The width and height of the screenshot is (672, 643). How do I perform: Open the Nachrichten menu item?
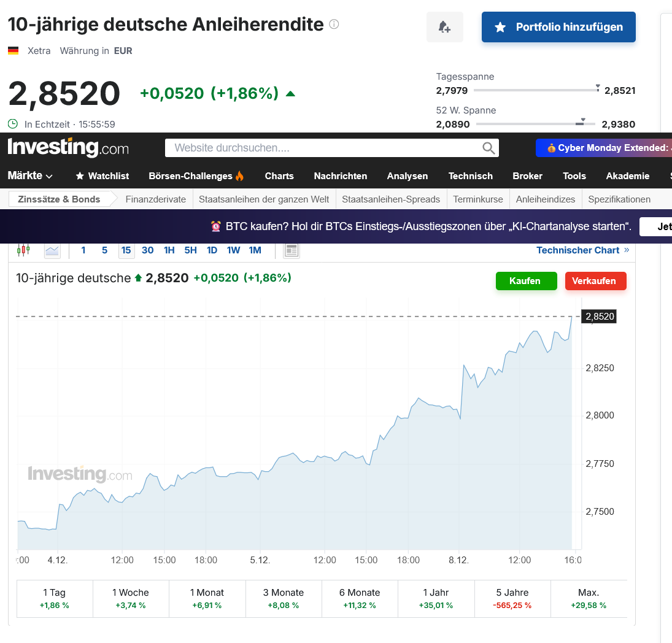pyautogui.click(x=340, y=176)
